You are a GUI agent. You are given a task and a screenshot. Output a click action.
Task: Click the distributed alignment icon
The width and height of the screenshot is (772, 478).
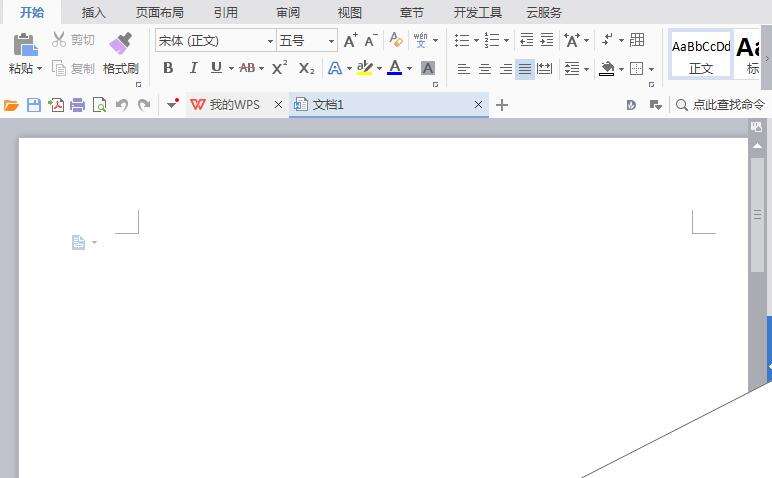point(545,68)
